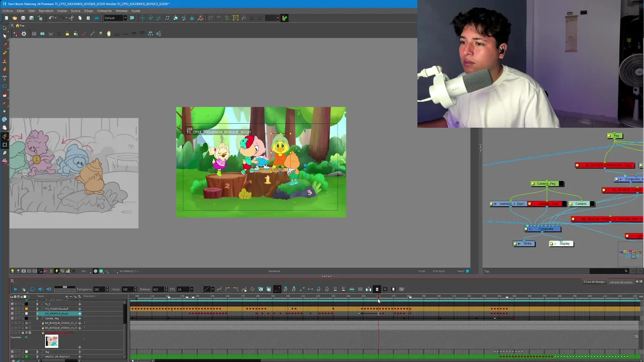Open the undo history dropdown arrow

pyautogui.click(x=55, y=18)
